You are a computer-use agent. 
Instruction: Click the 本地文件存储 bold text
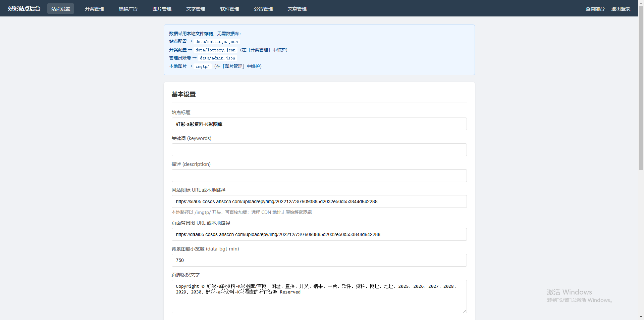click(200, 34)
